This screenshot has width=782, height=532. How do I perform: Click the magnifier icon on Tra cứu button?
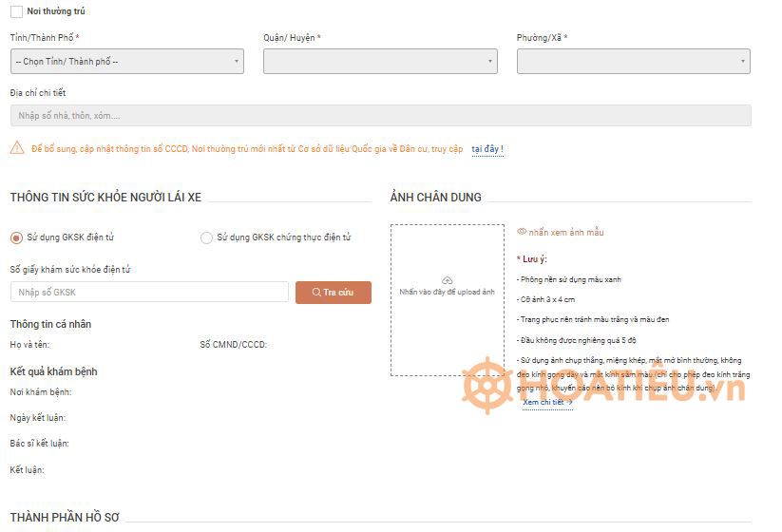pos(315,293)
